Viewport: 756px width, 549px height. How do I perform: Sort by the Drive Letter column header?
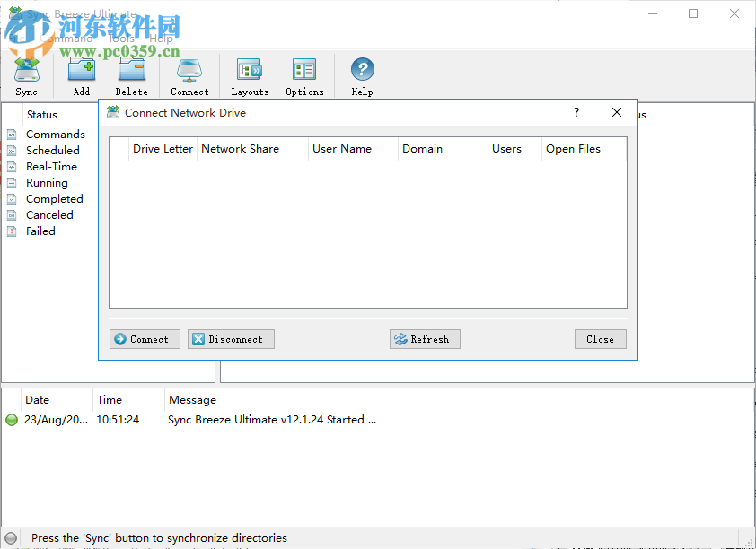click(x=163, y=149)
